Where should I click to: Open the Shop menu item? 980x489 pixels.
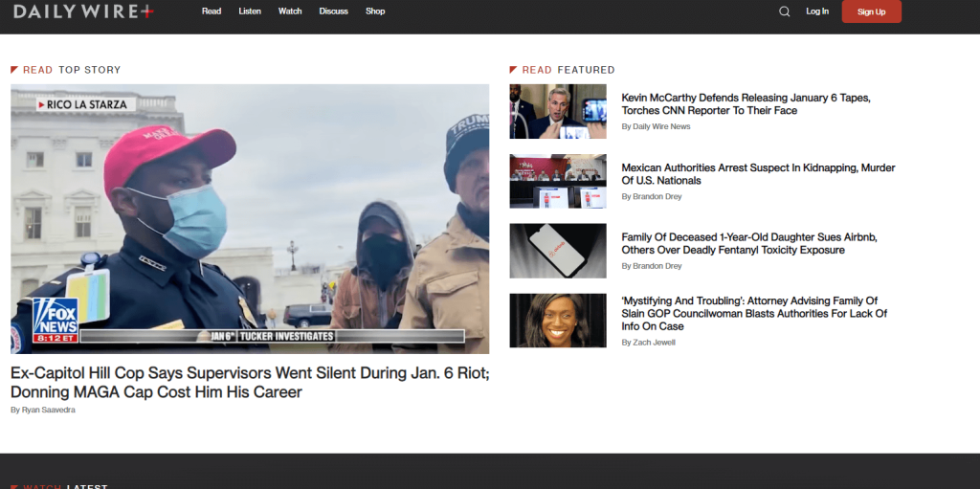tap(375, 11)
